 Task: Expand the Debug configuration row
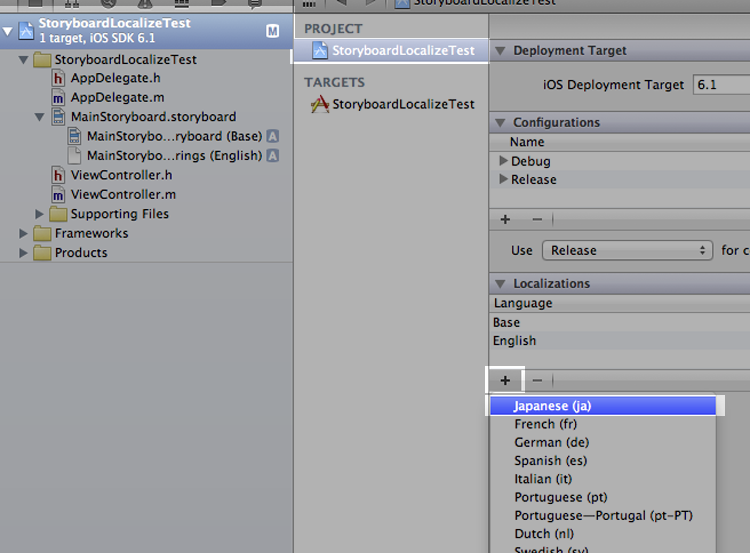[503, 161]
